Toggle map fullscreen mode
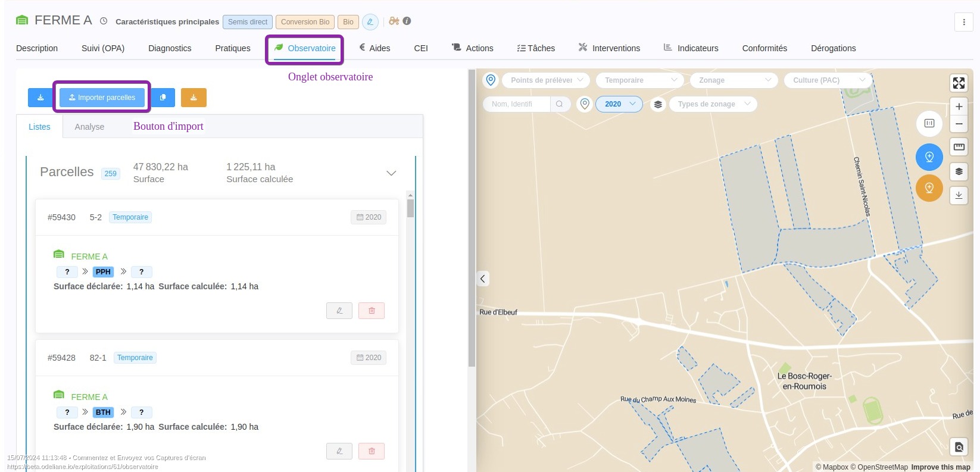This screenshot has height=472, width=980. 959,83
